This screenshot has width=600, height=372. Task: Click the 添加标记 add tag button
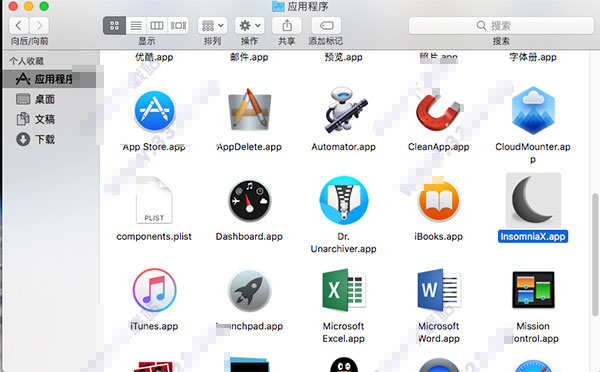pyautogui.click(x=326, y=26)
